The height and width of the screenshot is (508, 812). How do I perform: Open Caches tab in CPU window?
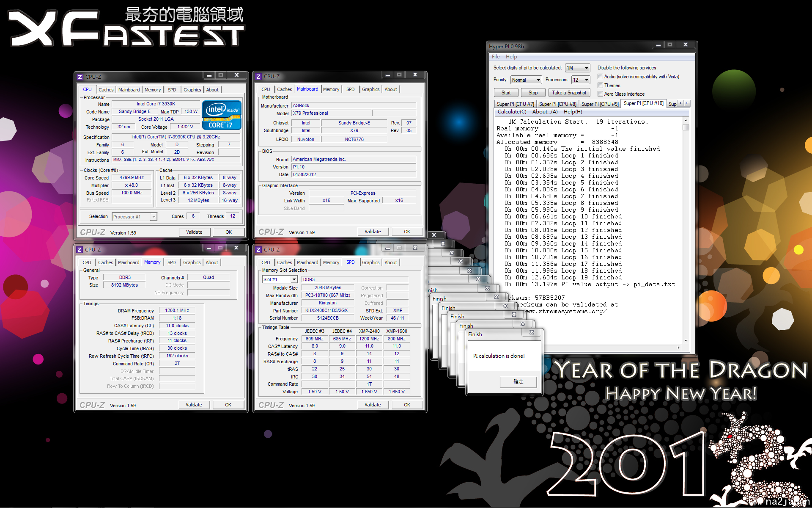click(x=106, y=90)
